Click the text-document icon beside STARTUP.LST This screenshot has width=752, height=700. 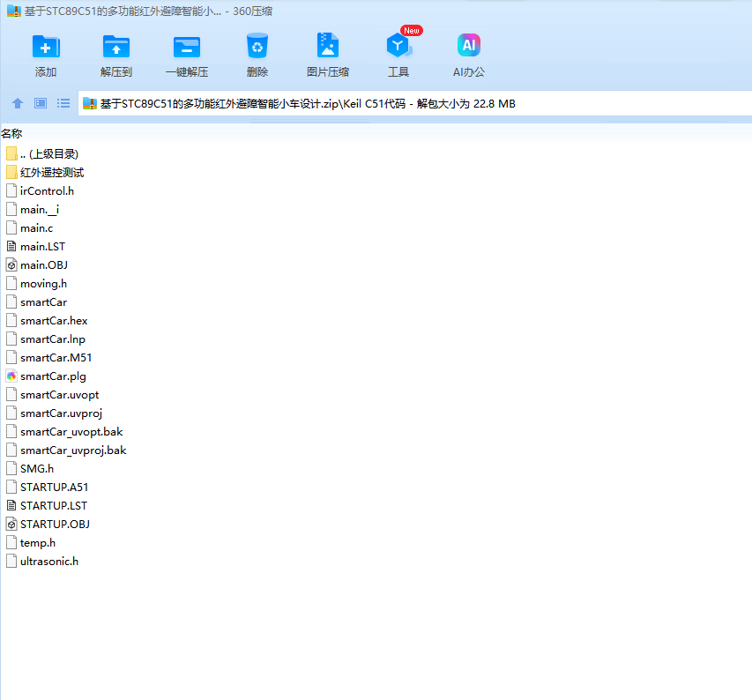11,506
